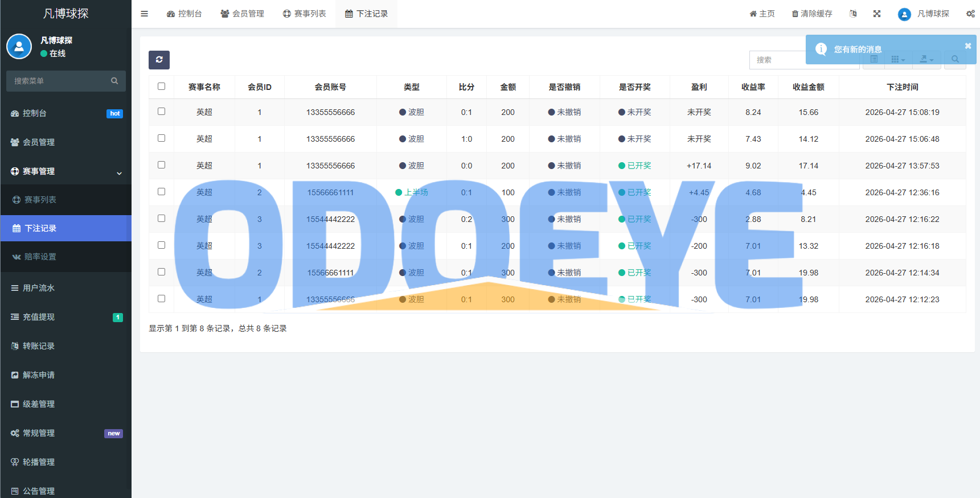The height and width of the screenshot is (498, 980).
Task: Open 转账记录 in the left sidebar
Action: 65,346
